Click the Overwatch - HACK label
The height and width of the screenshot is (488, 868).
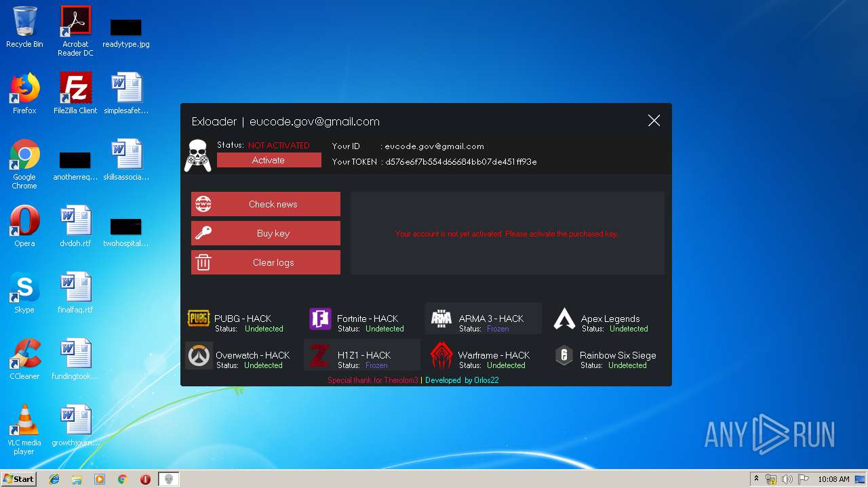pyautogui.click(x=252, y=355)
